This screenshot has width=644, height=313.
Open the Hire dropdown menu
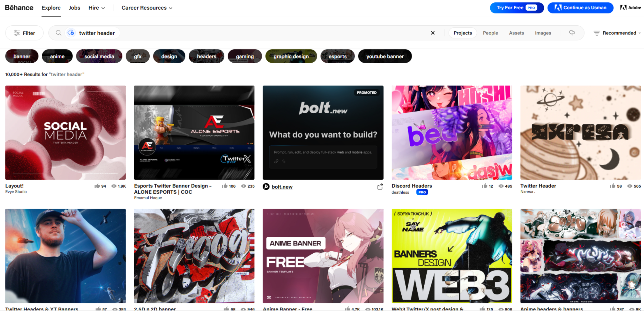click(96, 8)
